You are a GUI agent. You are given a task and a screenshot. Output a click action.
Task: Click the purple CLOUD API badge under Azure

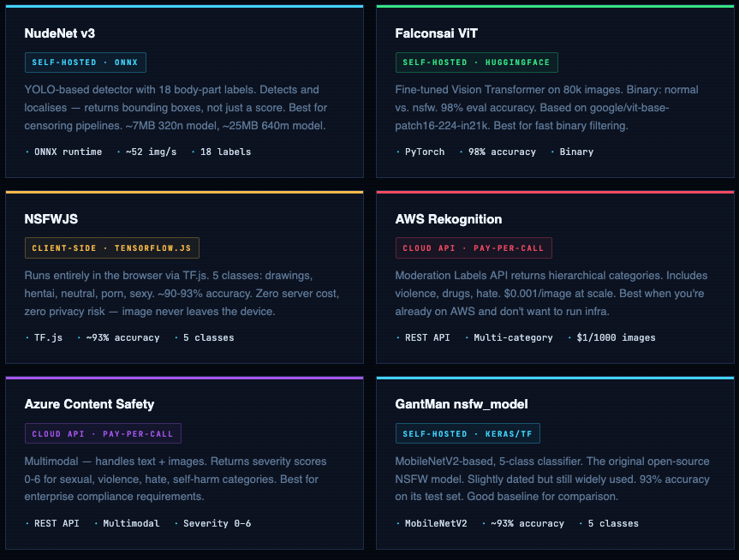[x=103, y=434]
